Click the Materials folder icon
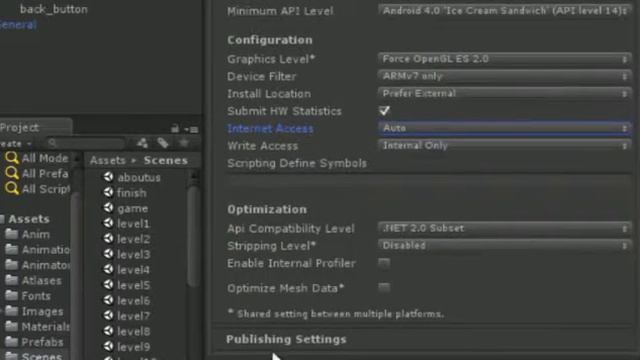The height and width of the screenshot is (360, 640). click(11, 326)
